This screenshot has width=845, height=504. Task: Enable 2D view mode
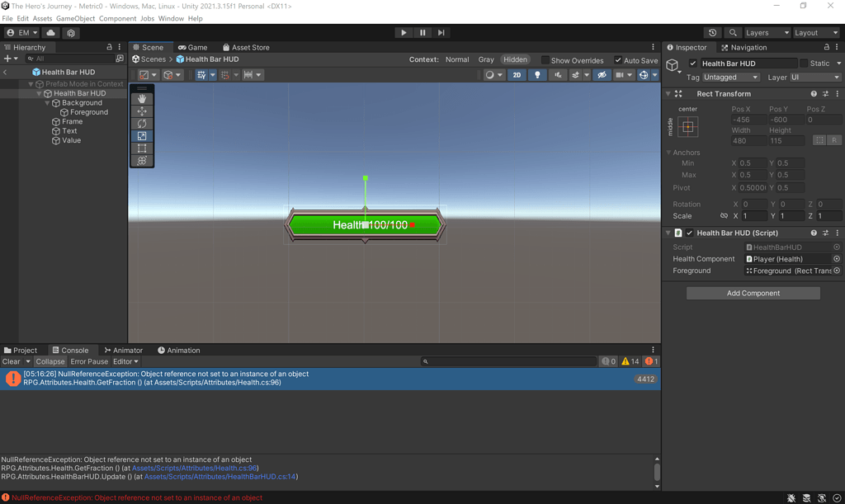coord(518,75)
